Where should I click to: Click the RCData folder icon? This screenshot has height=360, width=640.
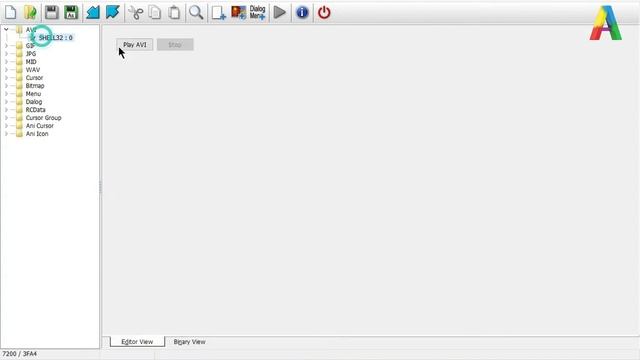coord(19,110)
